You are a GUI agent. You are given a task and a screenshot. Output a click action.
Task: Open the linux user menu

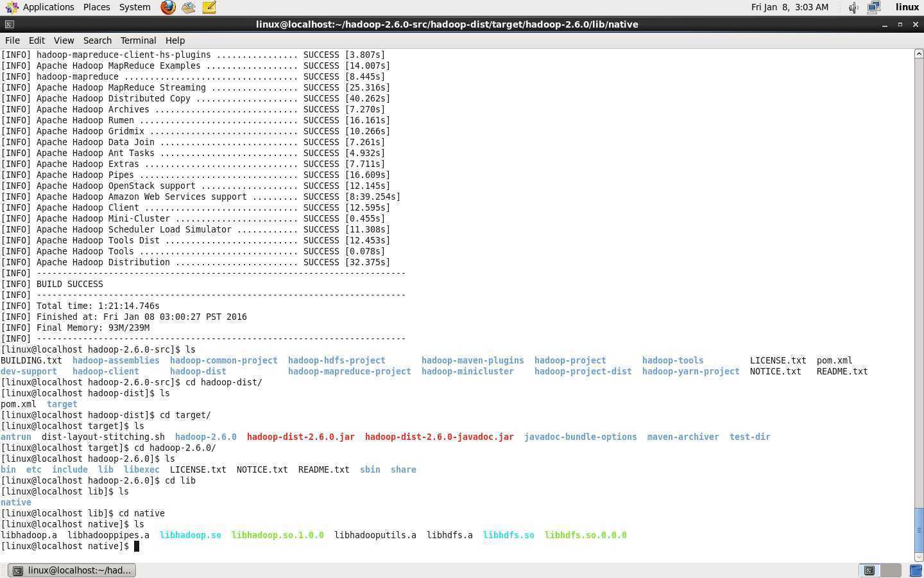coord(907,7)
